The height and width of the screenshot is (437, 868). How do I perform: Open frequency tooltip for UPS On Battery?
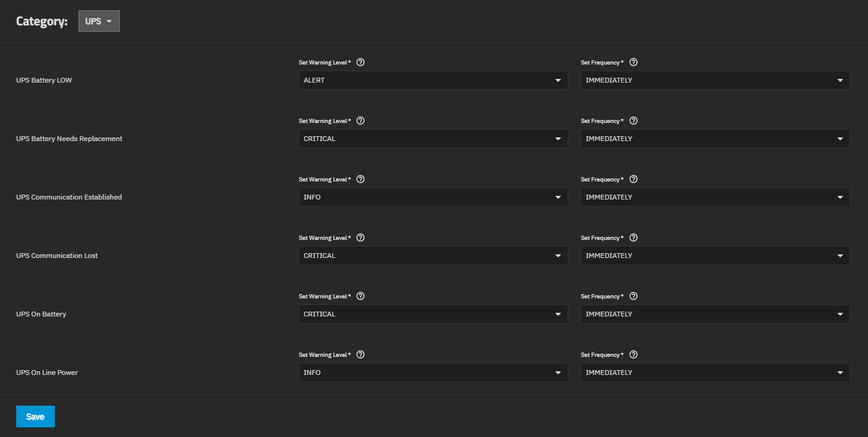coord(634,296)
